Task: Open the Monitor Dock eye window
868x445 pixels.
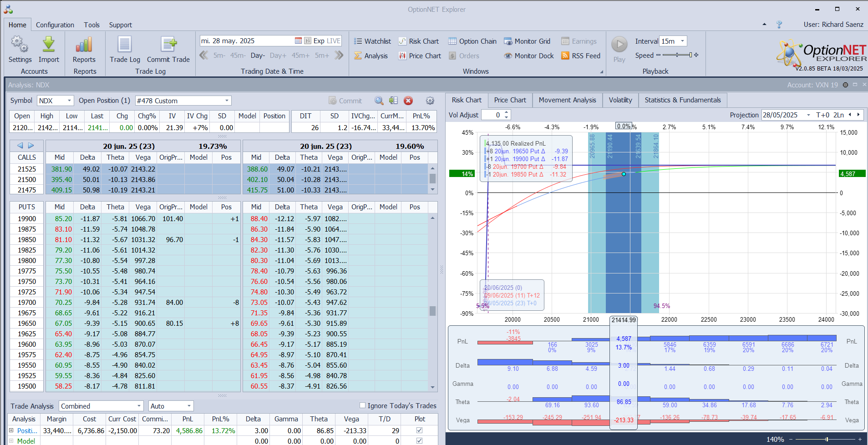Action: tap(529, 56)
